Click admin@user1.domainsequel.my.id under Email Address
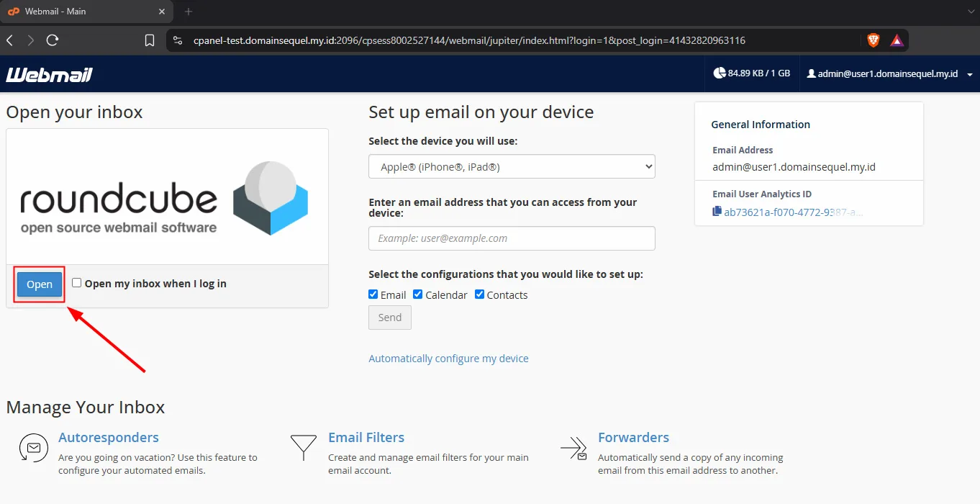Viewport: 980px width, 504px height. coord(794,167)
